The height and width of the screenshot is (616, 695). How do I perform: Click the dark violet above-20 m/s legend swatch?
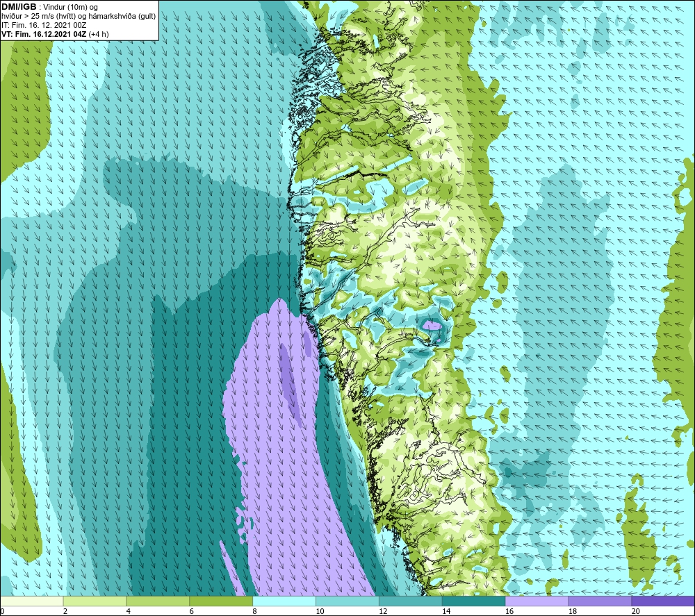663,601
